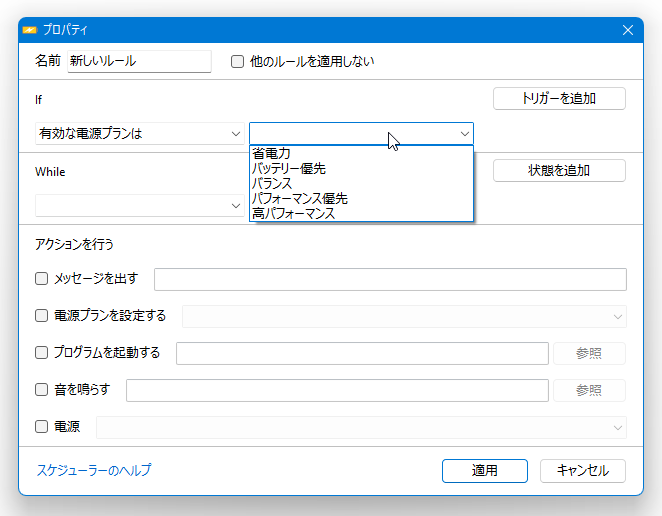Toggle 電源プランを設定する checkbox
The width and height of the screenshot is (662, 516).
click(41, 315)
